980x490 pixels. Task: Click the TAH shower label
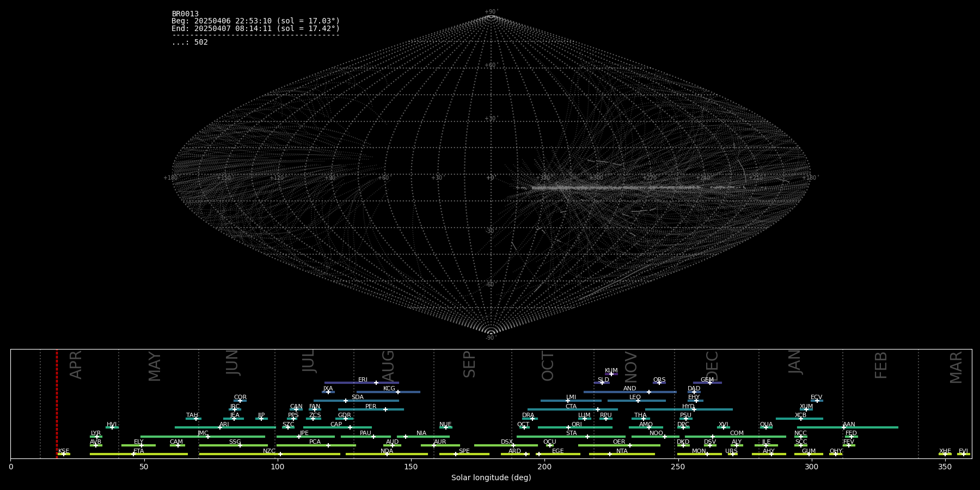[192, 415]
